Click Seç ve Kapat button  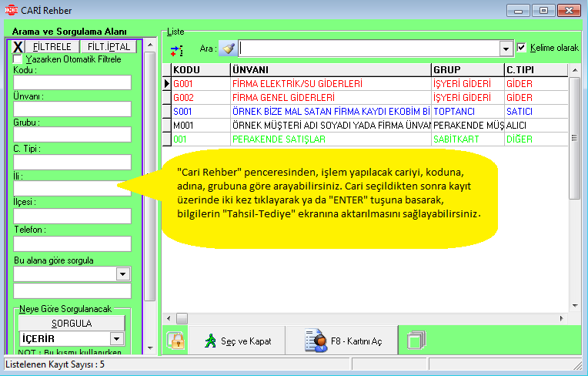237,341
